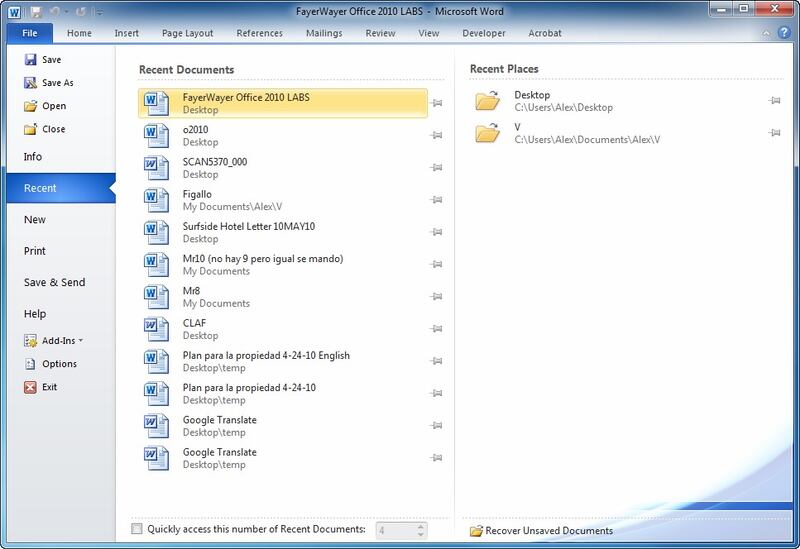This screenshot has width=800, height=549.
Task: Open the Surfside Hotel Letter 10MAY10 document
Action: [249, 227]
